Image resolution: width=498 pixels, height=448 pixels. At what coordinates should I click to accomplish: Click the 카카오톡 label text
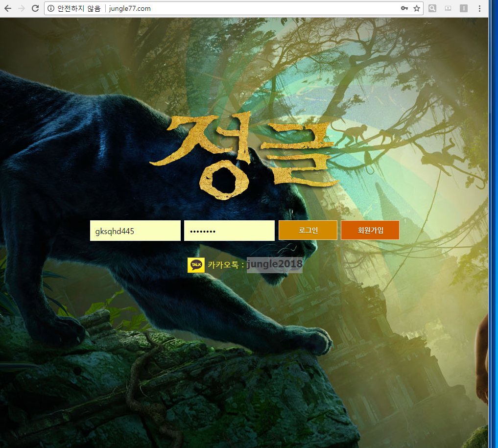coord(223,265)
